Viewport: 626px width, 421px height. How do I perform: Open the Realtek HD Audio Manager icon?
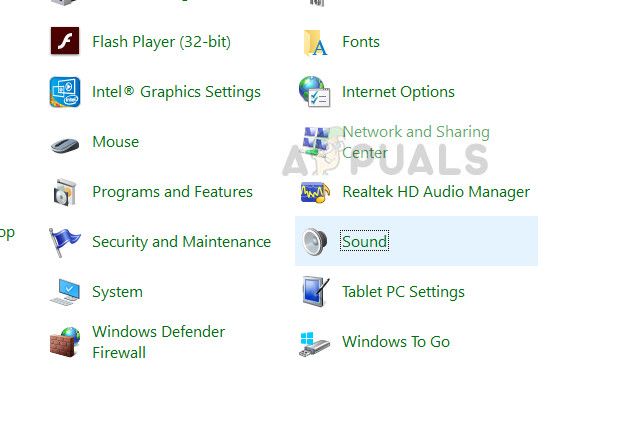coord(315,192)
